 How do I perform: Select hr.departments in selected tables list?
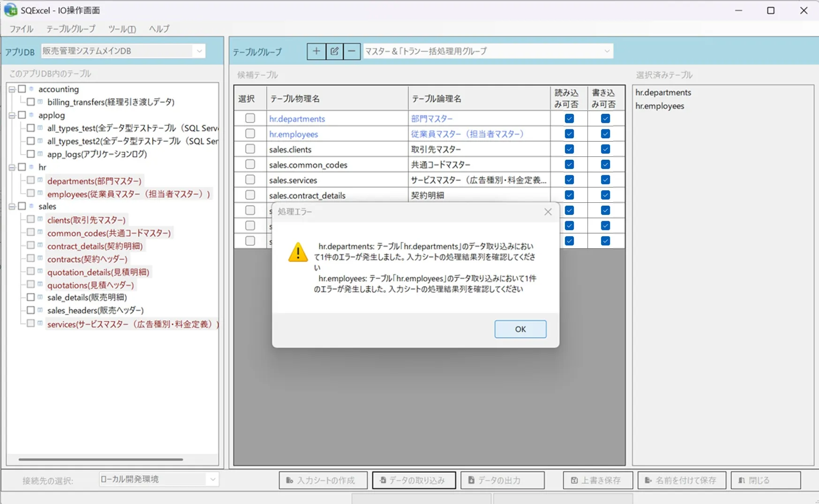tap(663, 93)
